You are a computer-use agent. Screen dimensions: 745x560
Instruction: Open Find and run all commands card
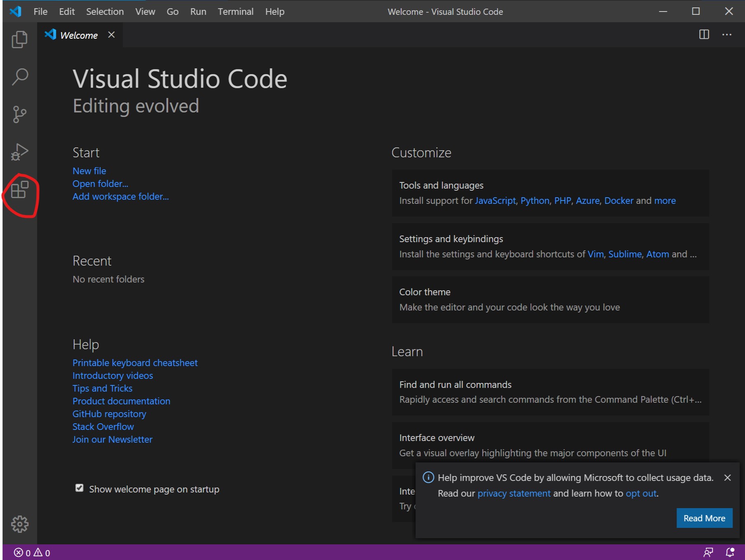click(551, 392)
